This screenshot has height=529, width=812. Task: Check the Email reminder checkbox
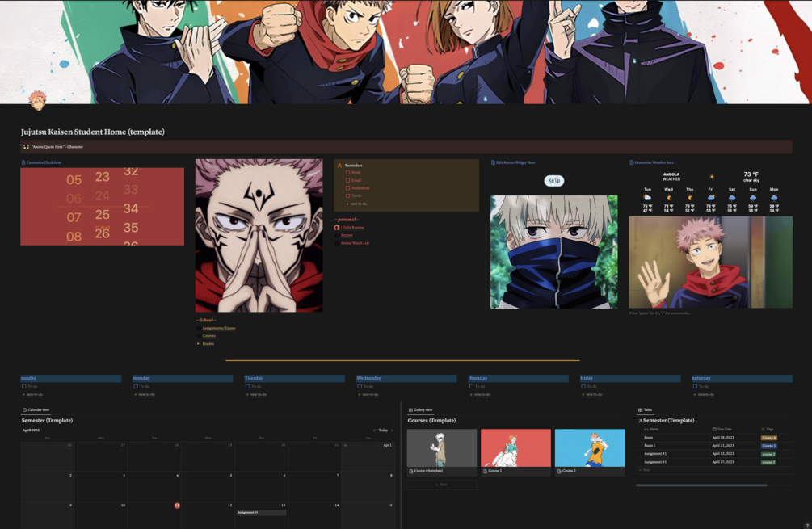click(348, 180)
